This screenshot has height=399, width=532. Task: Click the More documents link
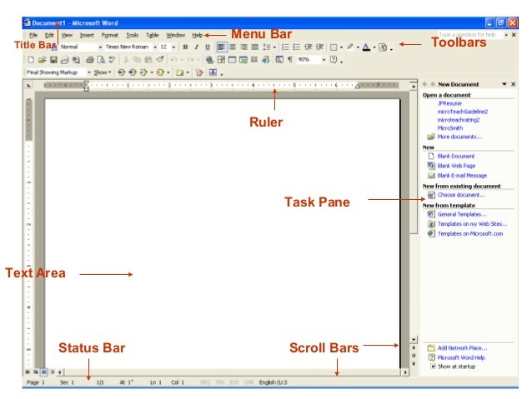pos(459,137)
